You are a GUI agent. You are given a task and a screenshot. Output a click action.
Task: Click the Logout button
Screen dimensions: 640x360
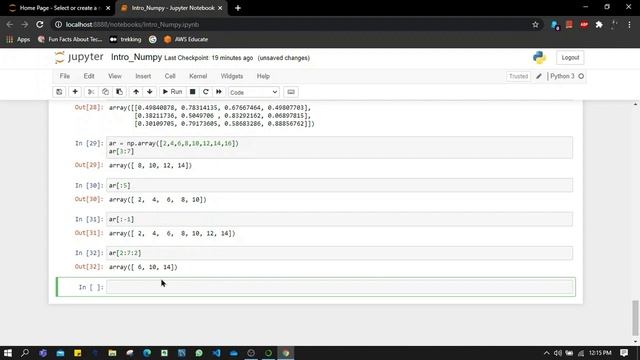tap(570, 58)
